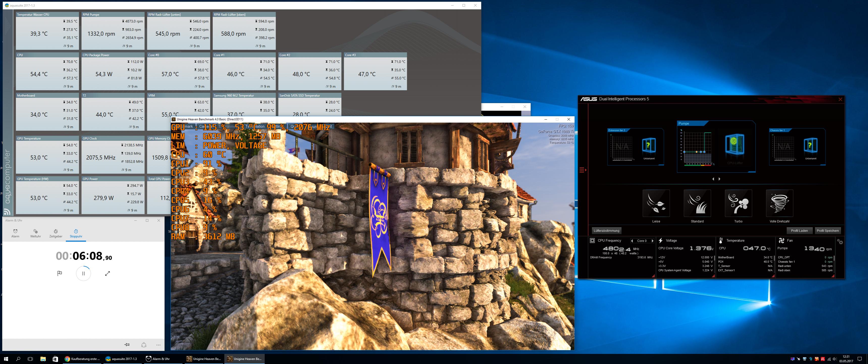Switch to next CPU core arrow
Image resolution: width=868 pixels, height=364 pixels.
[x=652, y=241]
